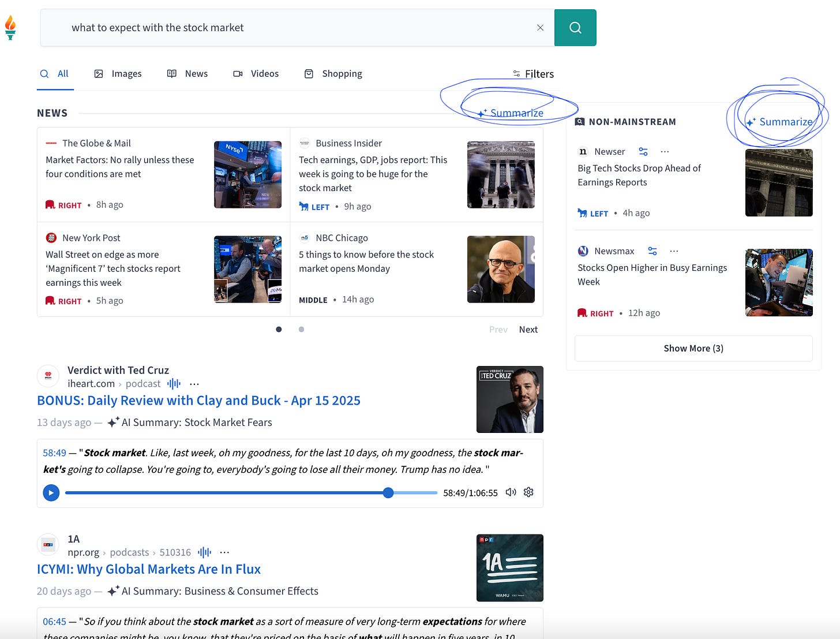The height and width of the screenshot is (639, 840).
Task: Click the 1A NPR podcast cover thumbnail
Action: click(510, 568)
